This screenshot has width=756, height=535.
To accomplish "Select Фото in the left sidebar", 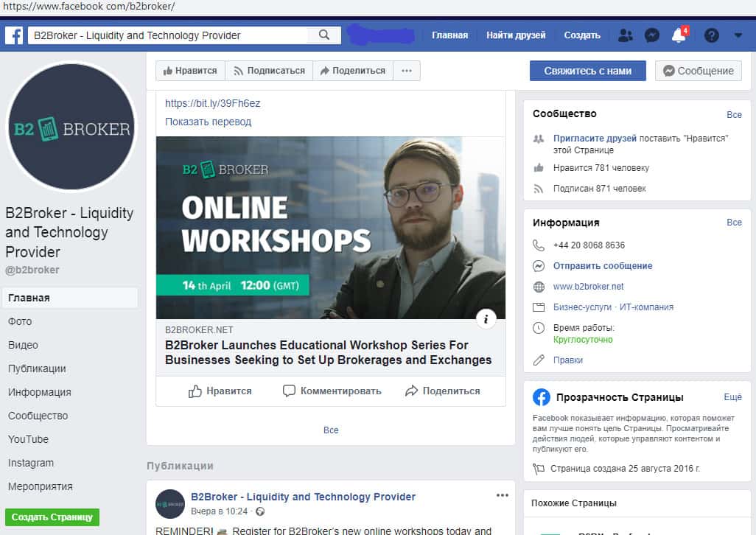I will pyautogui.click(x=20, y=321).
